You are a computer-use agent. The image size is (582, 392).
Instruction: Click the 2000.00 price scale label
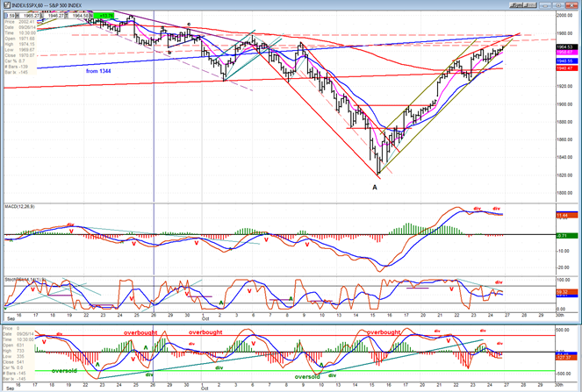(564, 15)
